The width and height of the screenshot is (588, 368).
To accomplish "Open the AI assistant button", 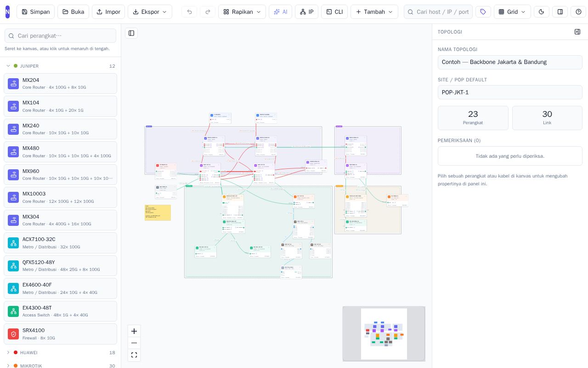I will tap(280, 12).
